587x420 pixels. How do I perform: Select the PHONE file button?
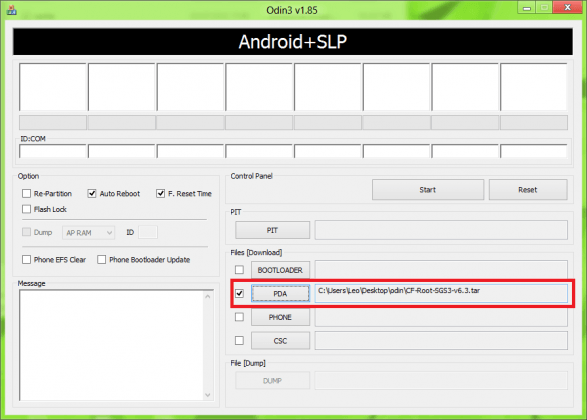click(280, 317)
